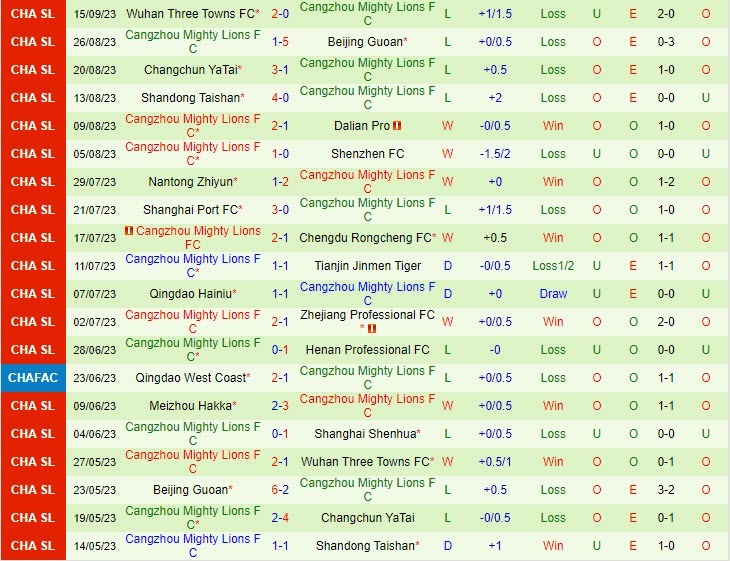Open the CHA SL league label on 15/09/23
Viewport: 730px width, 561px height.
tap(33, 14)
